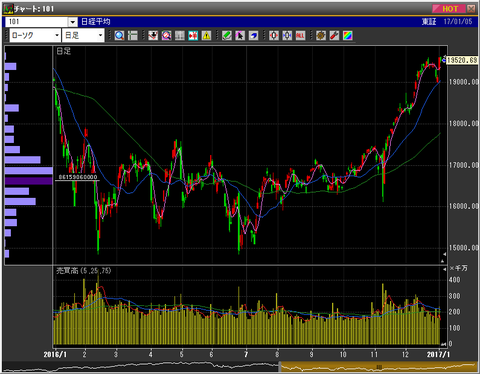This screenshot has width=480, height=374.
Task: Click the 売買高 (5,25,75) indicator label
Action: 83,270
